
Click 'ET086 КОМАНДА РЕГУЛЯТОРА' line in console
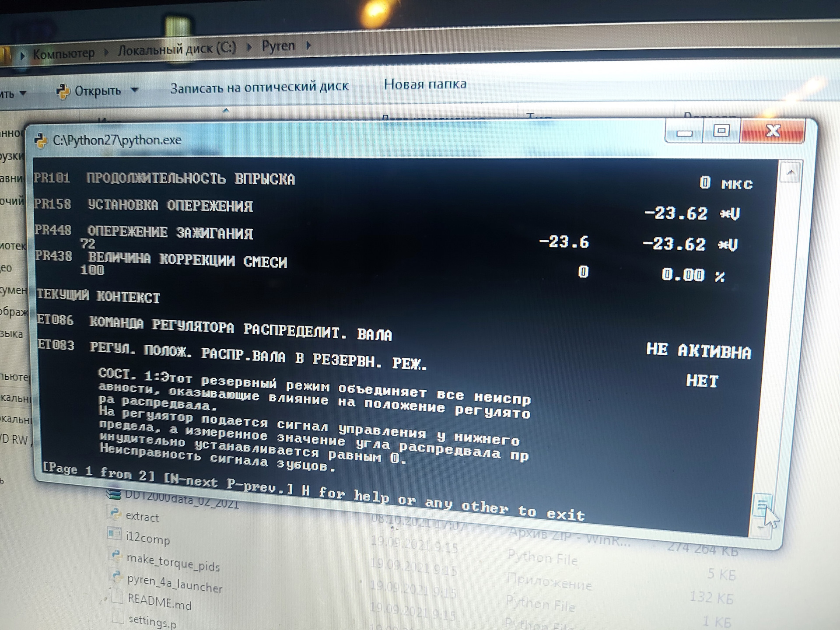(215, 328)
